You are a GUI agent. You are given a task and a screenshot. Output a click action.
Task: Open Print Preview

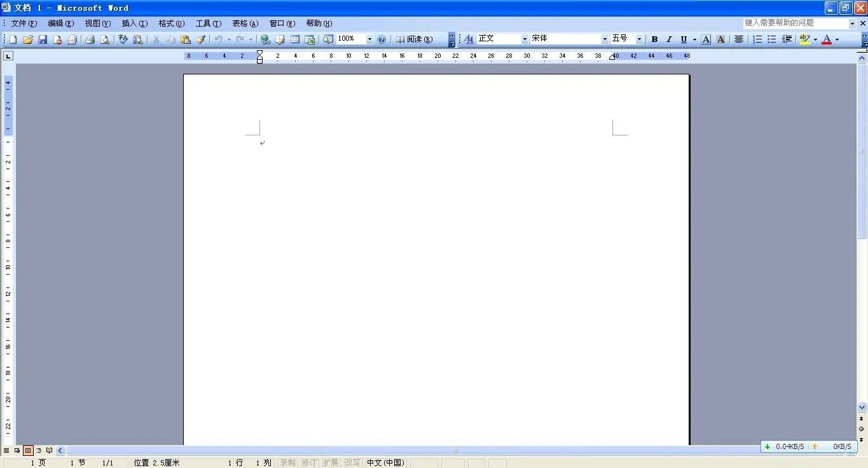(104, 39)
